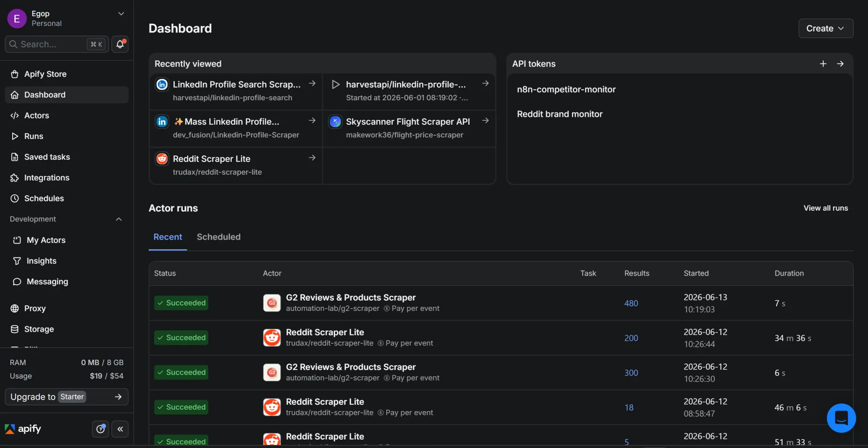Click Succeeded badge of 10:19:03 run
Viewport: 868px width, 448px height.
click(x=181, y=303)
